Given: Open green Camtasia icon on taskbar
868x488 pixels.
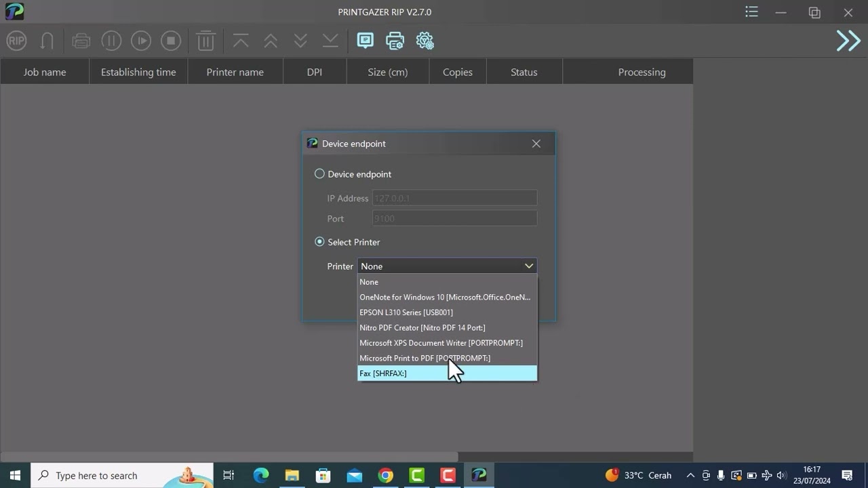Looking at the screenshot, I should 416,475.
